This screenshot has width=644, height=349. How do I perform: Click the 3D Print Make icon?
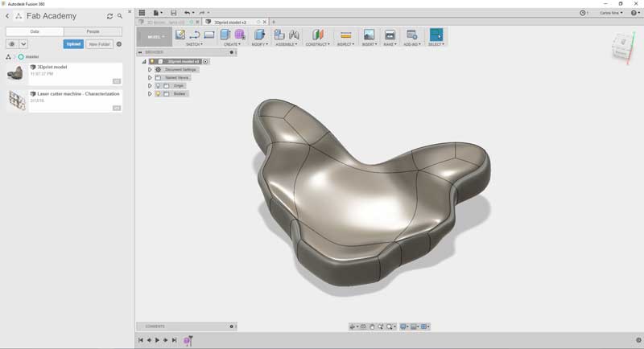click(390, 35)
